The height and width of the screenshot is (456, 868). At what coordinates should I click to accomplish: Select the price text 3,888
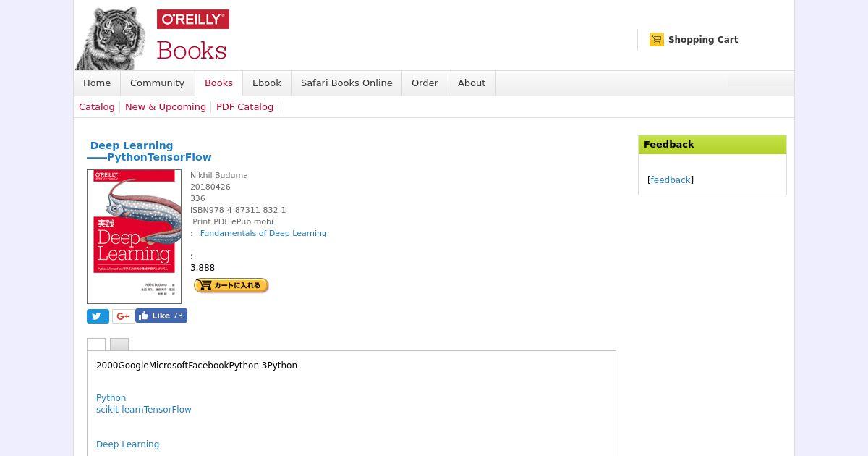tap(203, 268)
